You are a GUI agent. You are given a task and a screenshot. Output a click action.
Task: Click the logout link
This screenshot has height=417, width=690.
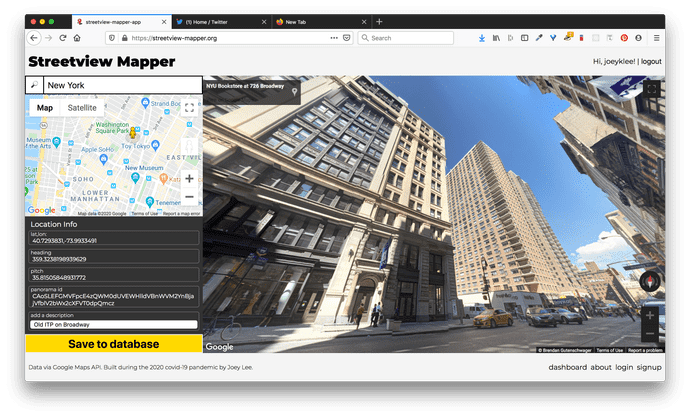(x=651, y=61)
